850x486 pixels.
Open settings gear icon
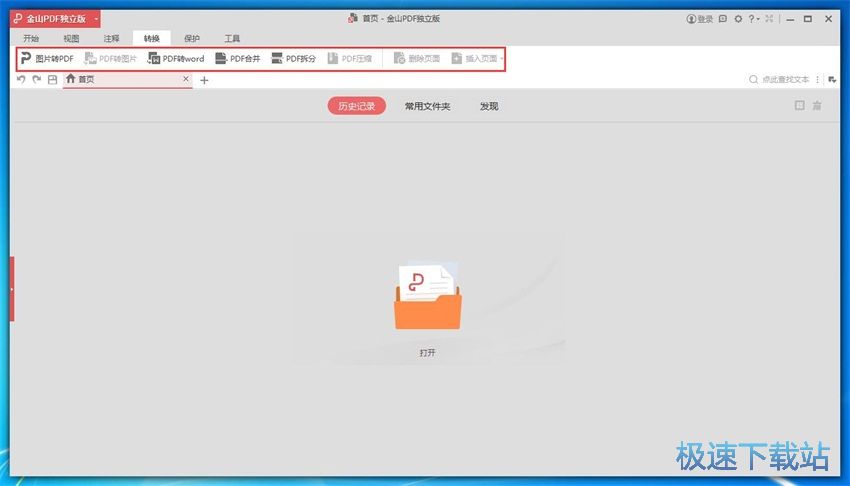[x=738, y=19]
